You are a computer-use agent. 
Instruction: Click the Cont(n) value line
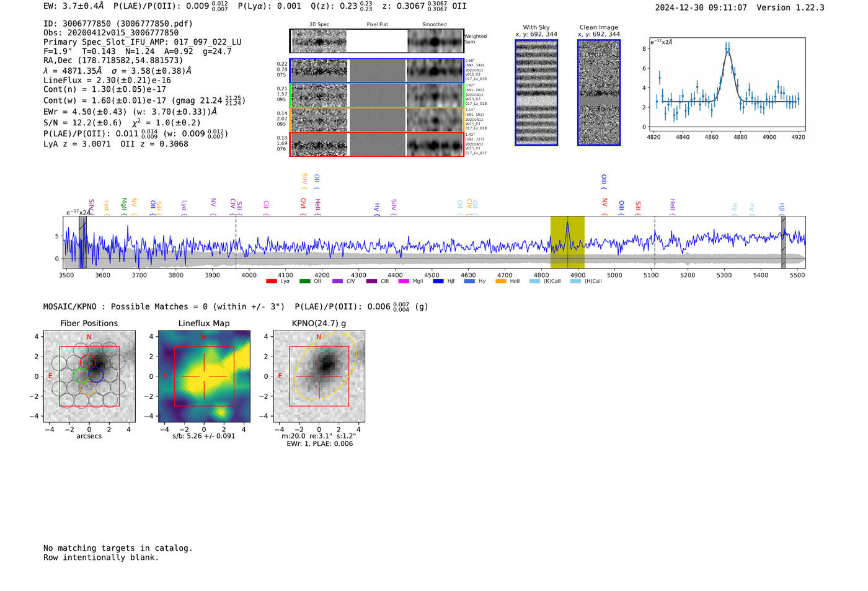[x=105, y=89]
